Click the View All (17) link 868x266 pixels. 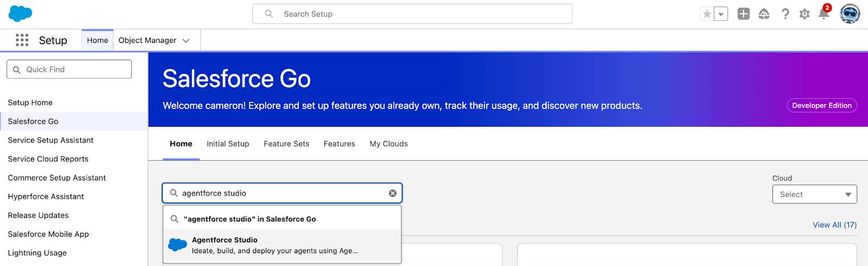[834, 225]
